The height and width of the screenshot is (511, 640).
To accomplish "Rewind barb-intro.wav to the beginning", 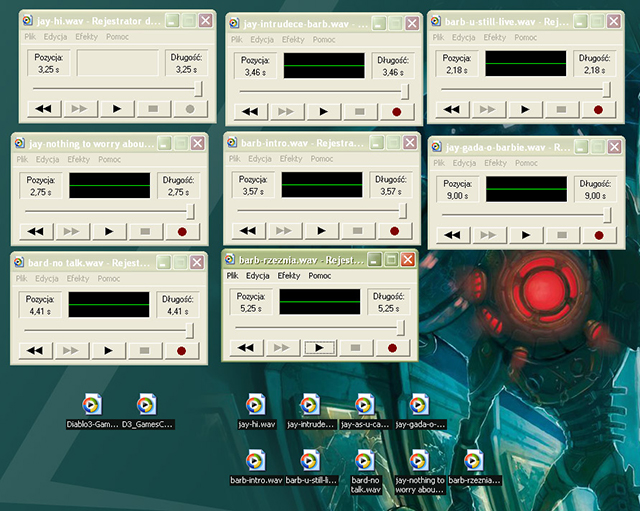I will [248, 231].
